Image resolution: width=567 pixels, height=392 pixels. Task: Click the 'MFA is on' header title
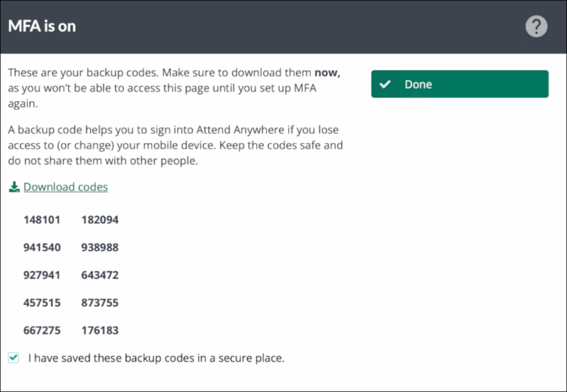(42, 27)
